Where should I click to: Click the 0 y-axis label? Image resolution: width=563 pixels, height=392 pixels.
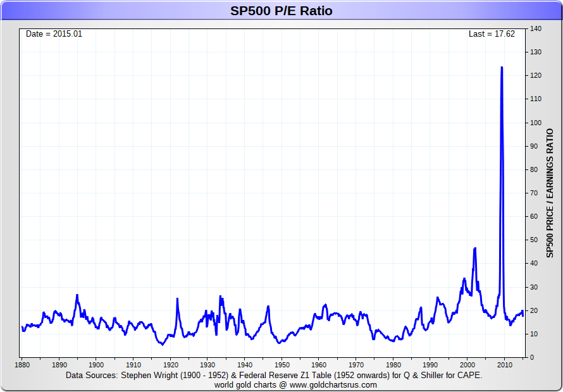point(533,357)
